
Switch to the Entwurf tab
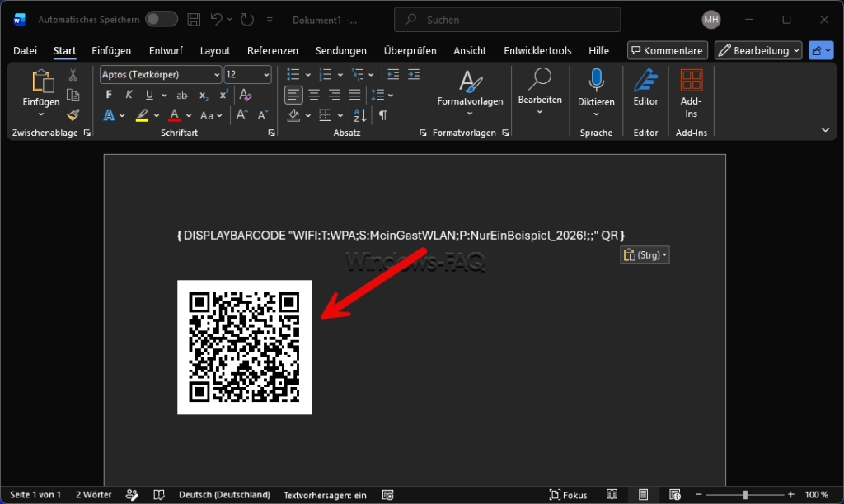[166, 50]
